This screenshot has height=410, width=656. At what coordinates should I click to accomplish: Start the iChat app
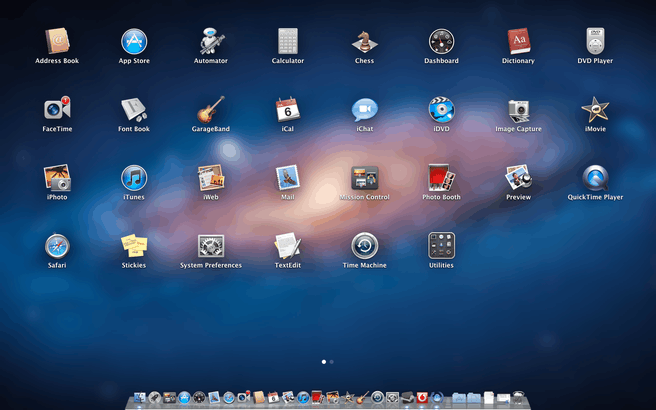364,109
